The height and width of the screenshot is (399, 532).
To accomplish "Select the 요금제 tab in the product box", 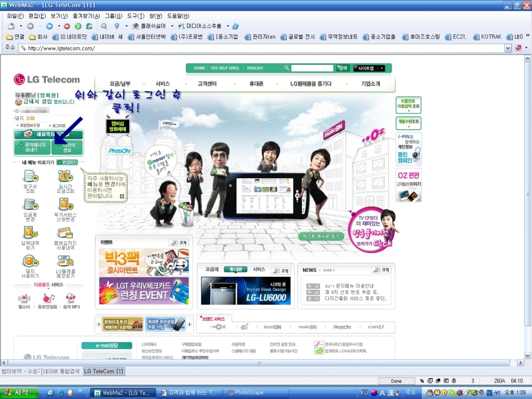I will coord(212,270).
